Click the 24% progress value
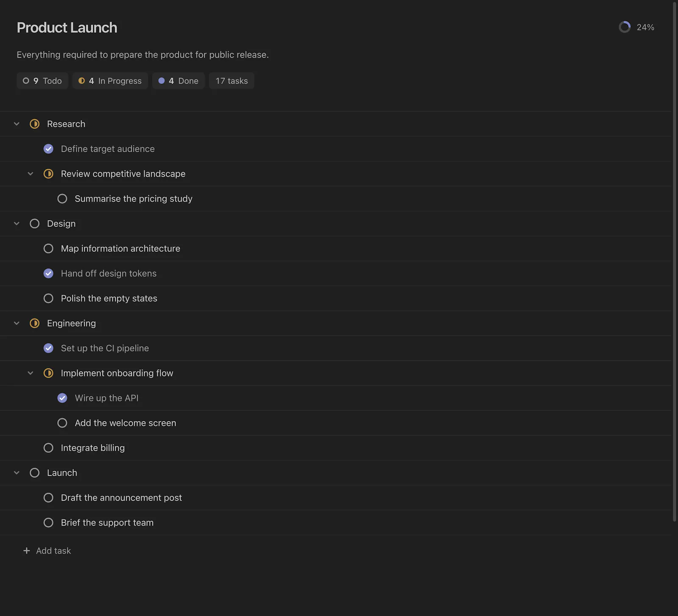Viewport: 678px width, 616px height. [x=645, y=27]
